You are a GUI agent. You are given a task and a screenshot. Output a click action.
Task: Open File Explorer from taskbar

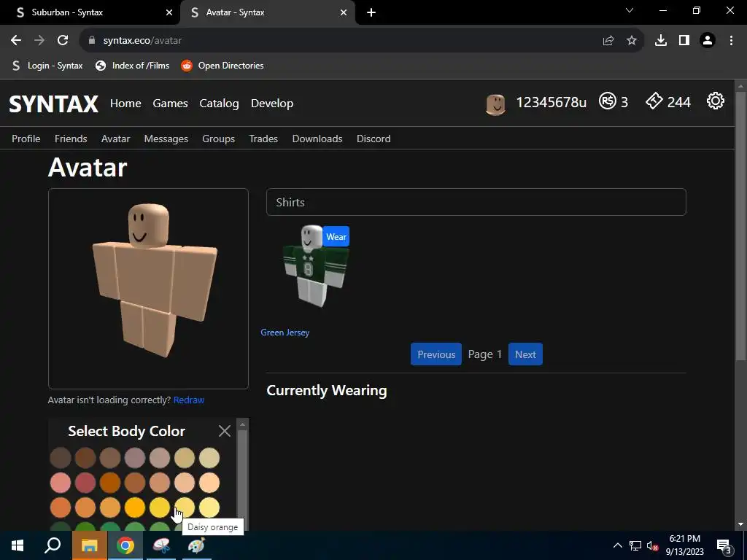coord(89,545)
